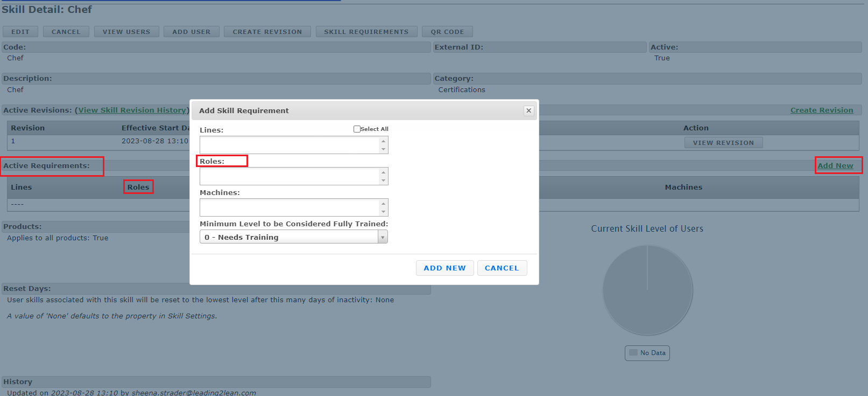The height and width of the screenshot is (396, 868).
Task: Open the View Skill Revision History link
Action: 132,110
